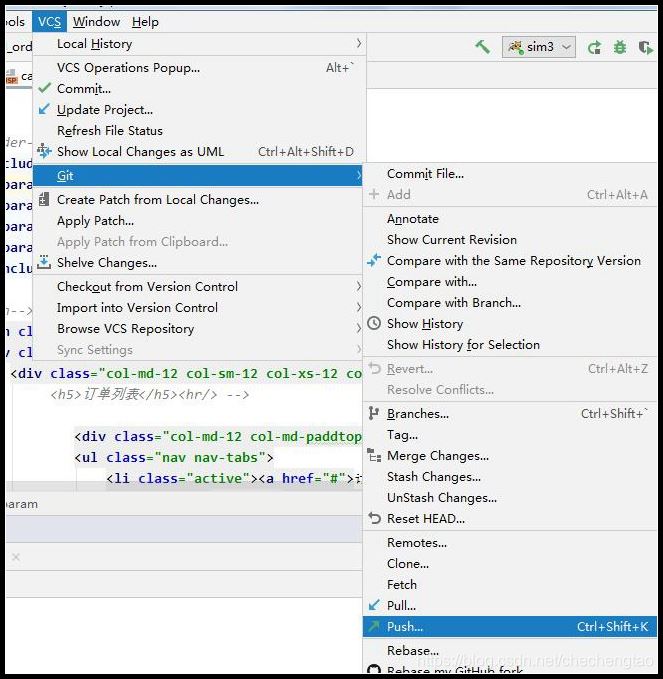
Task: Choose Create Patch from Local Changes
Action: click(158, 200)
